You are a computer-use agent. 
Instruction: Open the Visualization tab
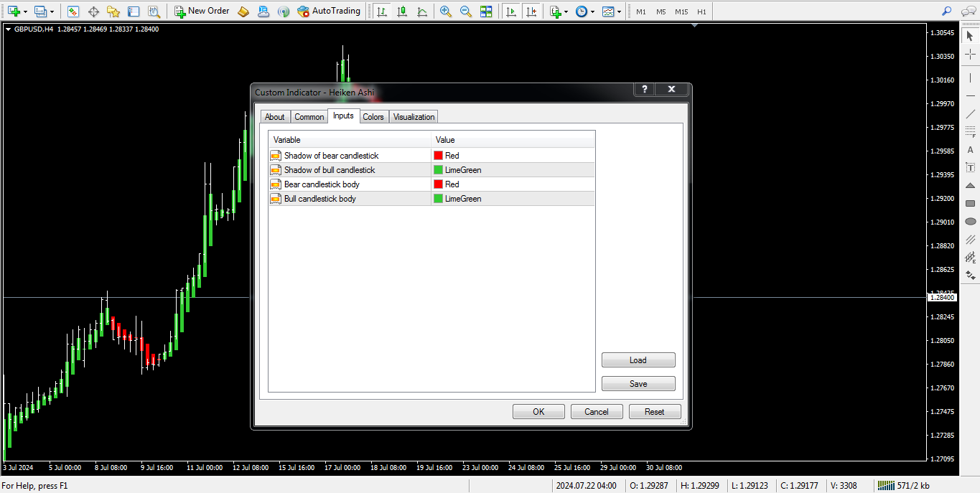pyautogui.click(x=414, y=117)
